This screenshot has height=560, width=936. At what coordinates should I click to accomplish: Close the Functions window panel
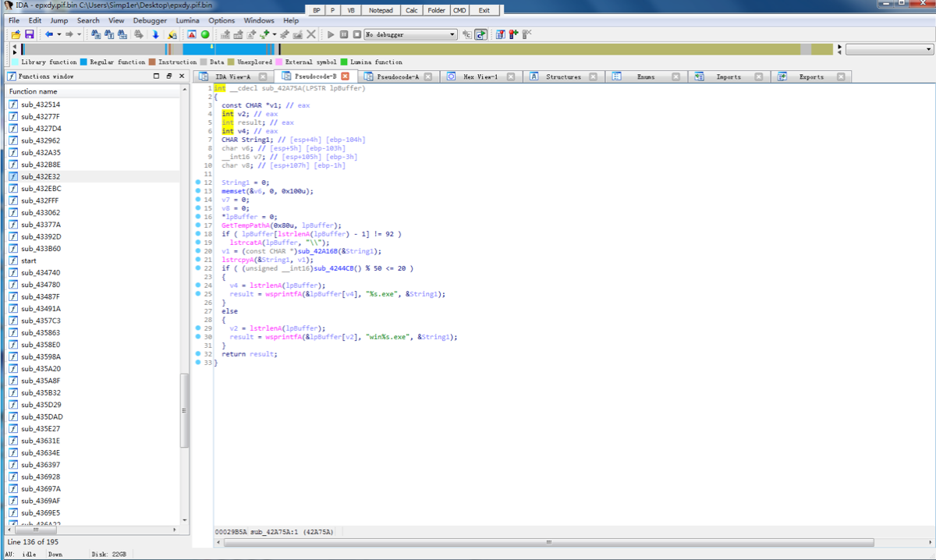(181, 76)
